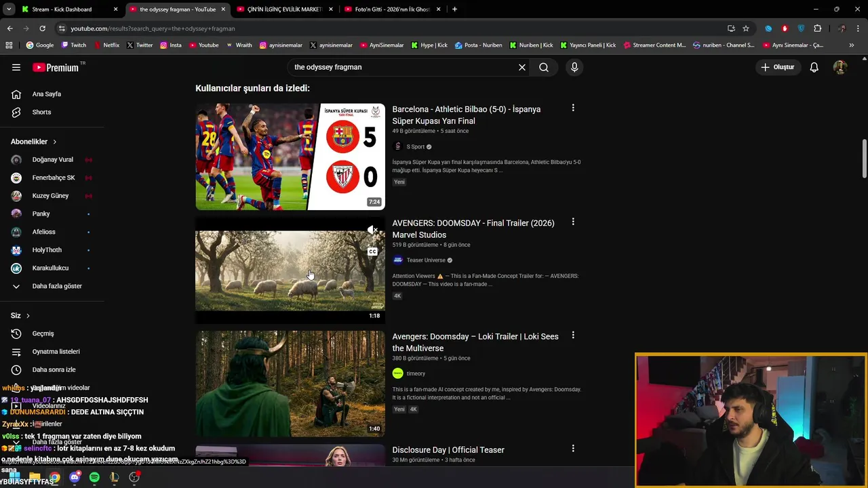Close the active the odyssey fragman tab

[x=223, y=9]
